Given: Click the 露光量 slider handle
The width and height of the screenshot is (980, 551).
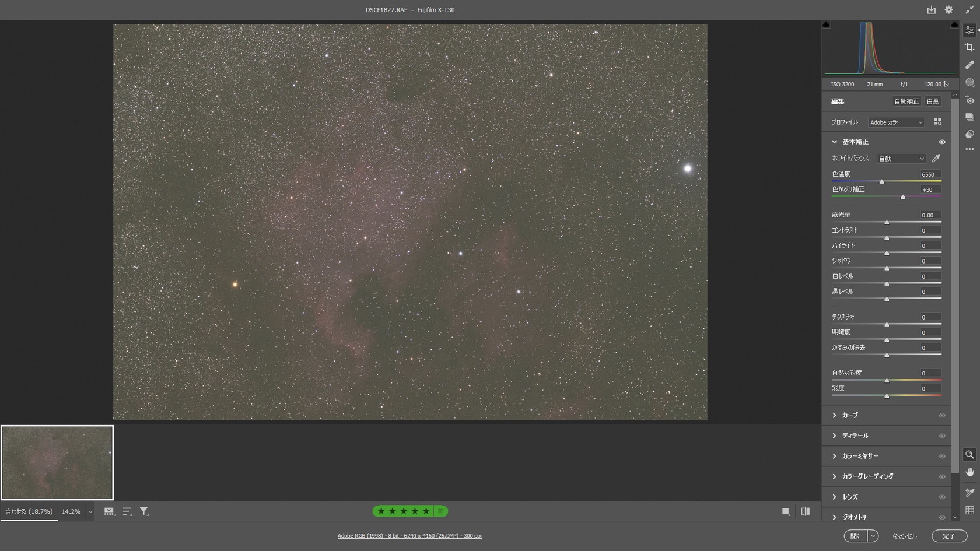Looking at the screenshot, I should (887, 223).
